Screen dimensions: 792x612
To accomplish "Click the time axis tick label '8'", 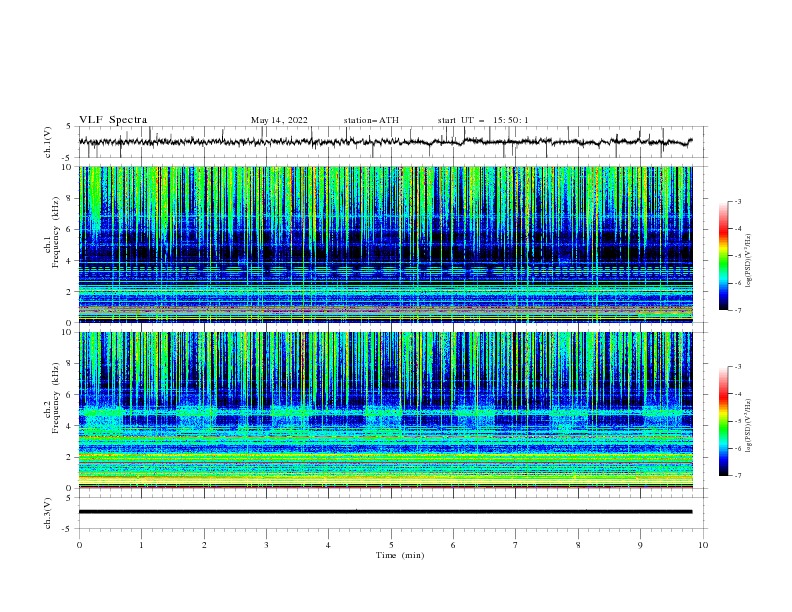I will click(x=578, y=545).
